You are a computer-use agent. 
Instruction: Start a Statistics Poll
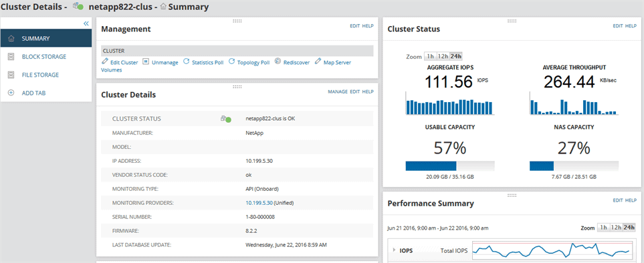pos(208,63)
